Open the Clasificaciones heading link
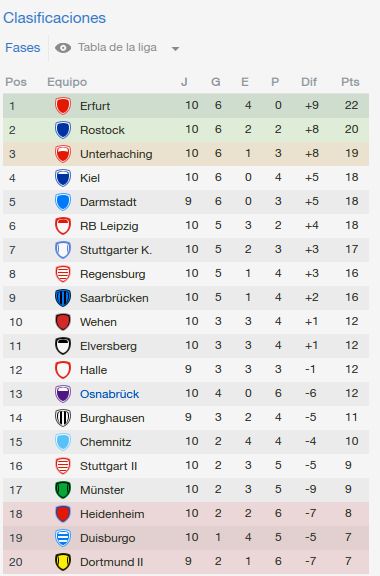 click(x=54, y=18)
